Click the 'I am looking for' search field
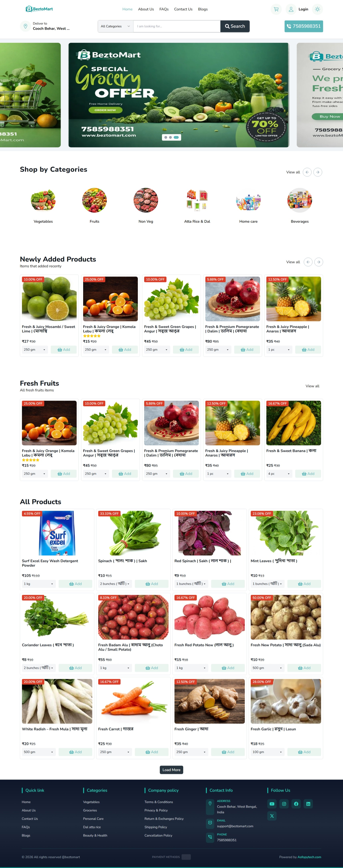This screenshot has width=343, height=868. click(x=177, y=26)
